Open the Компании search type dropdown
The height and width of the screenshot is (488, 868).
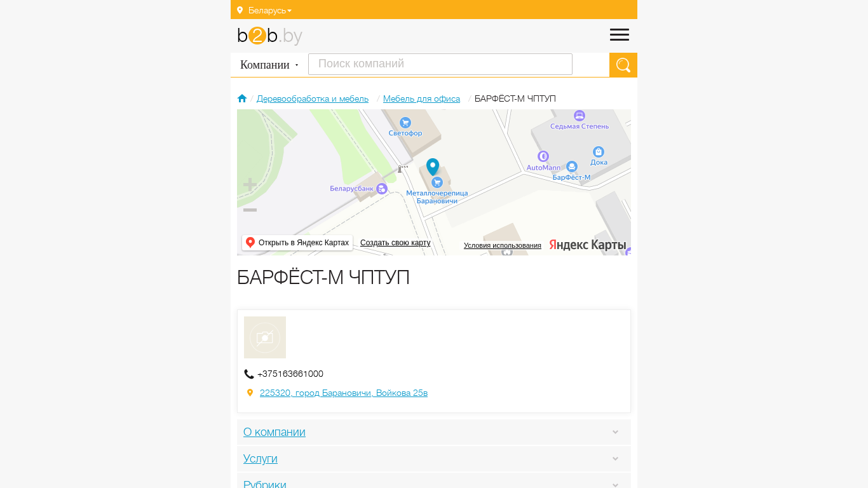point(269,65)
